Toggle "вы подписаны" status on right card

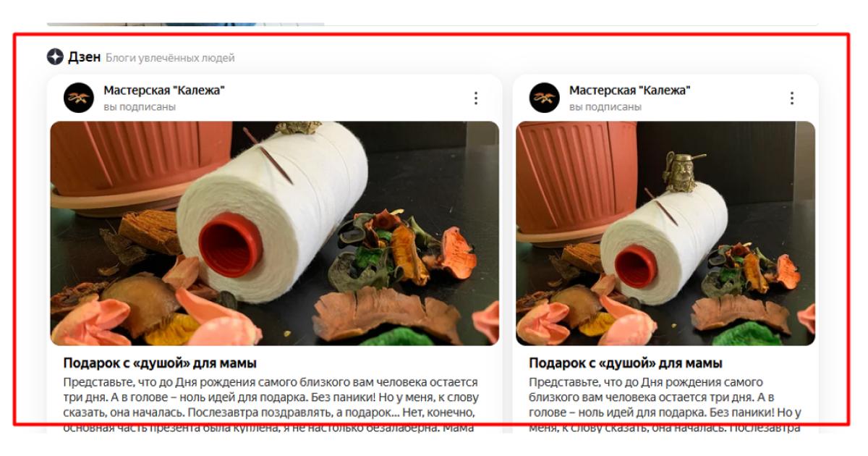point(605,107)
